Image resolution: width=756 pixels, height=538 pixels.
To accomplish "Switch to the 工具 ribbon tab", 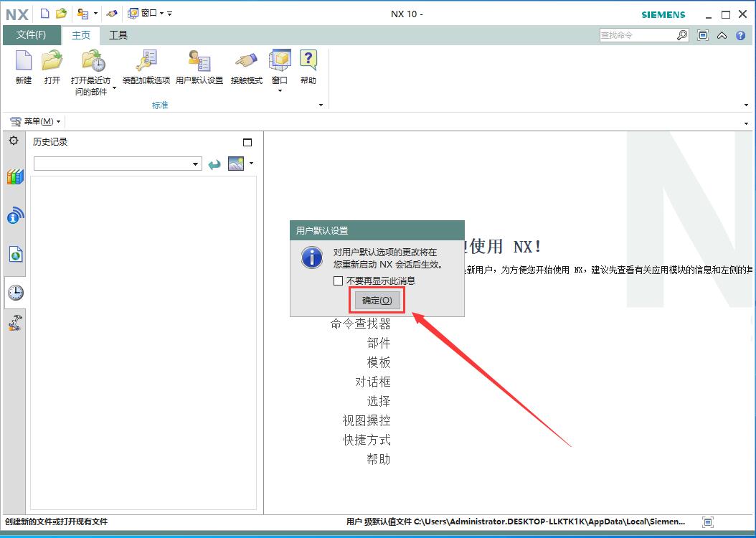I will (118, 35).
